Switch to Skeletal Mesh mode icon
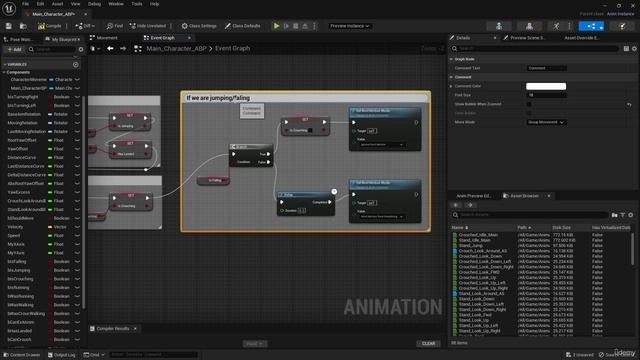This screenshot has width=640, height=360. (x=529, y=26)
